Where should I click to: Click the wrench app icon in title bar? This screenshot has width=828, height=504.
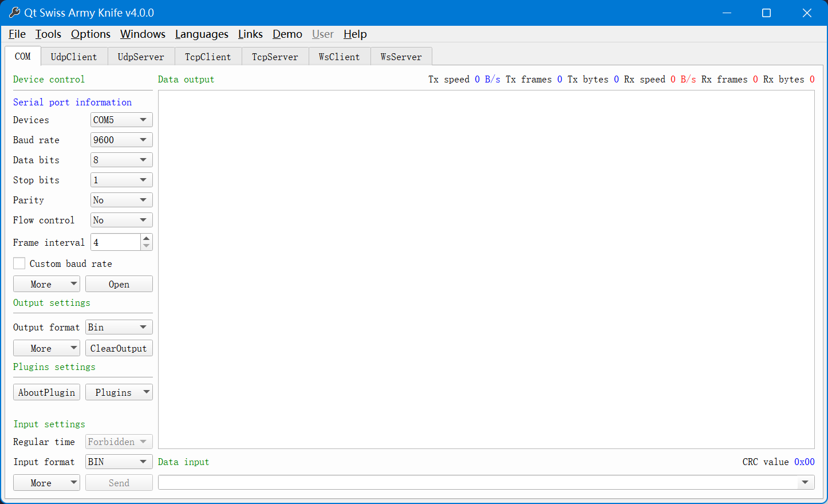tap(14, 12)
